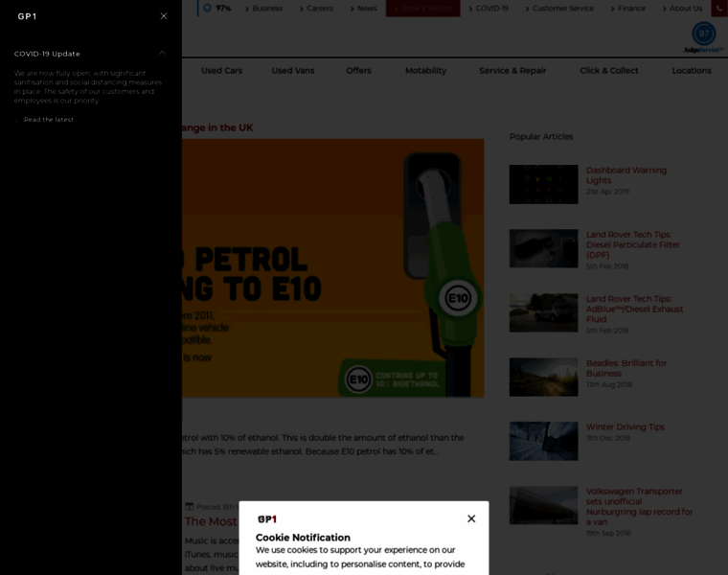This screenshot has width=728, height=575.
Task: Click the 97% rating indicator
Action: click(216, 8)
